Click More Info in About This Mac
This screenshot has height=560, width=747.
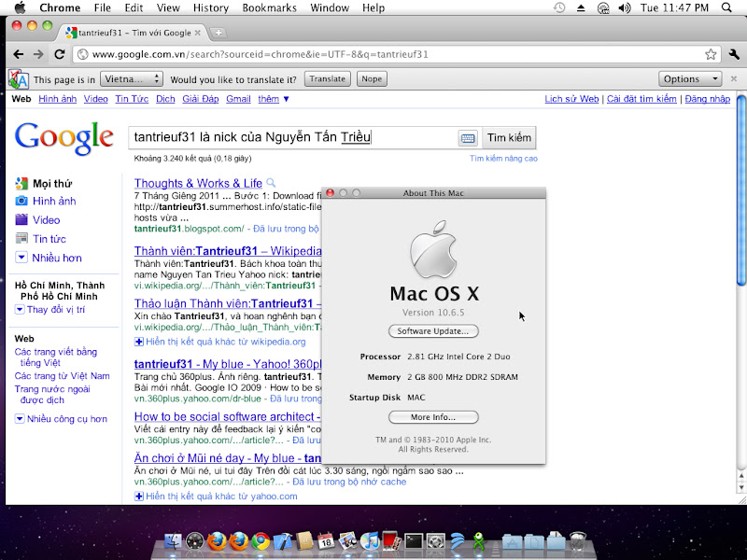pyautogui.click(x=433, y=417)
